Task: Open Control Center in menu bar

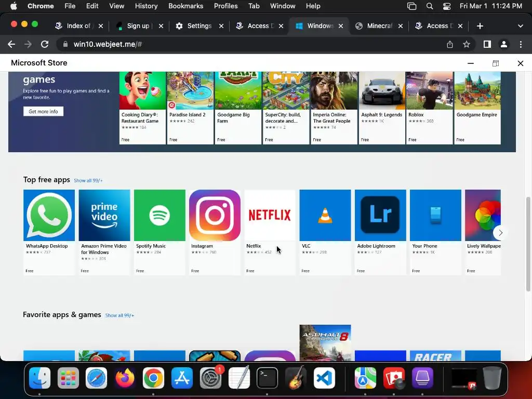Action: (x=447, y=6)
